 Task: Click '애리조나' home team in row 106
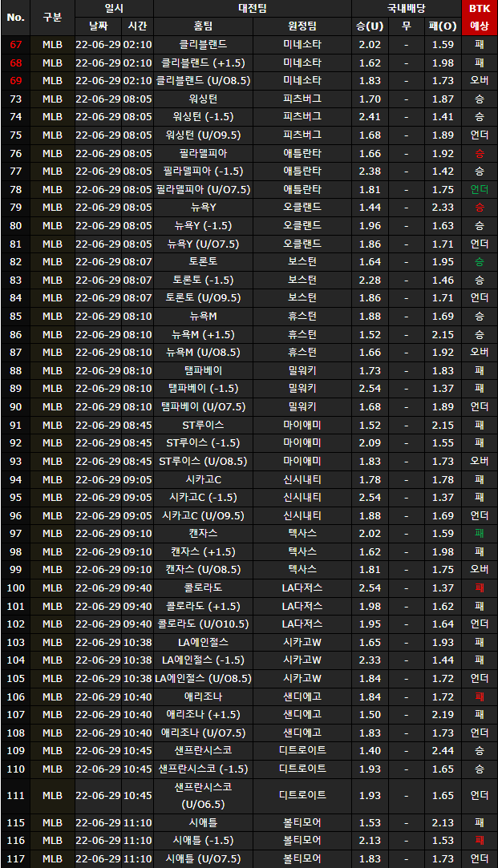coord(204,696)
